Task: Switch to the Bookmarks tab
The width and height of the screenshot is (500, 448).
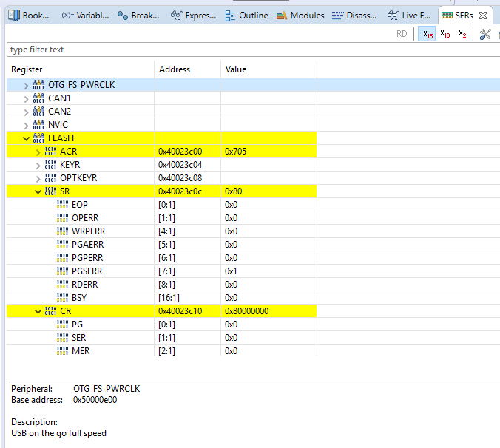Action: tap(28, 16)
